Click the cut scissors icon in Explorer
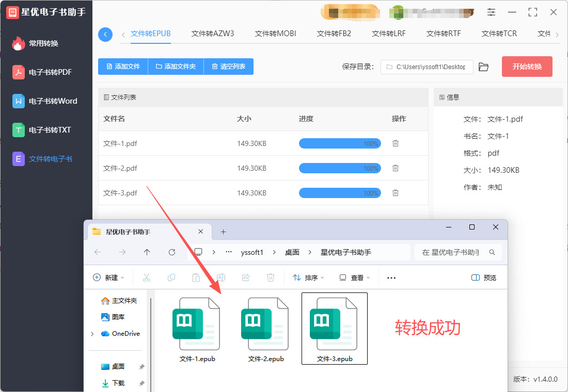Image resolution: width=568 pixels, height=392 pixels. (147, 277)
